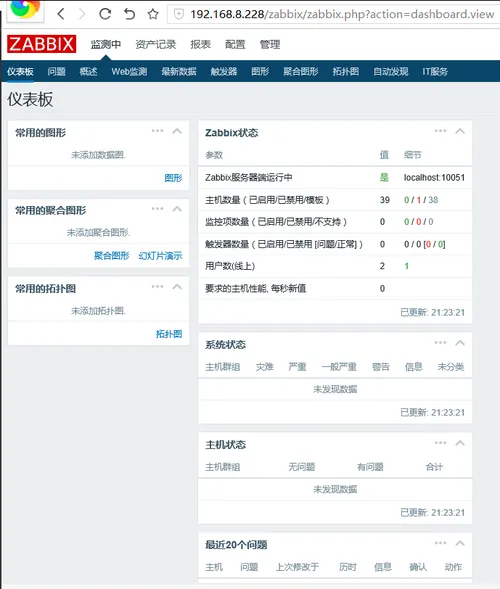This screenshot has height=589, width=500.
Task: Click the 无问题 column header in 主机状态
Action: pyautogui.click(x=302, y=467)
